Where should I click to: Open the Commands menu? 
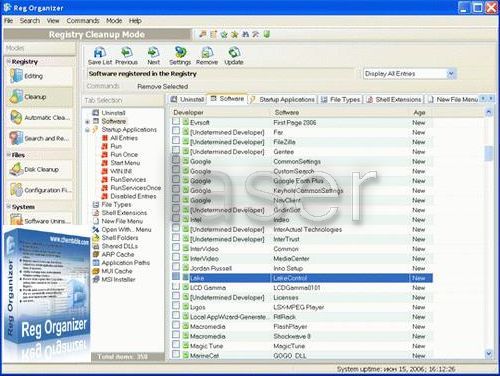(83, 21)
